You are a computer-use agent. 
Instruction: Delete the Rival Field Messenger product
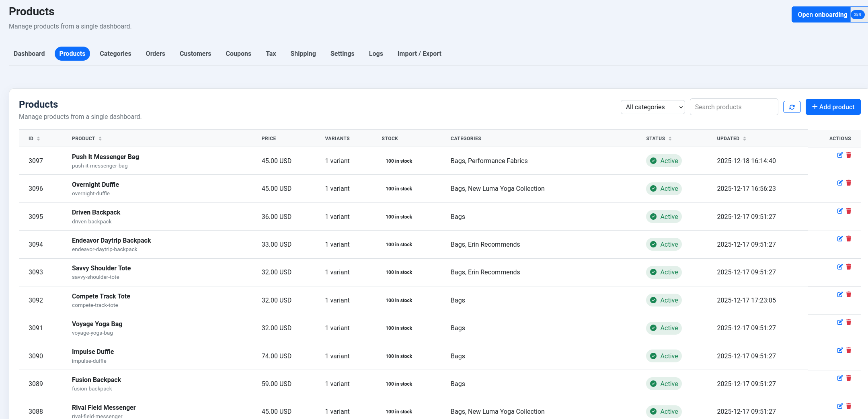coord(849,406)
